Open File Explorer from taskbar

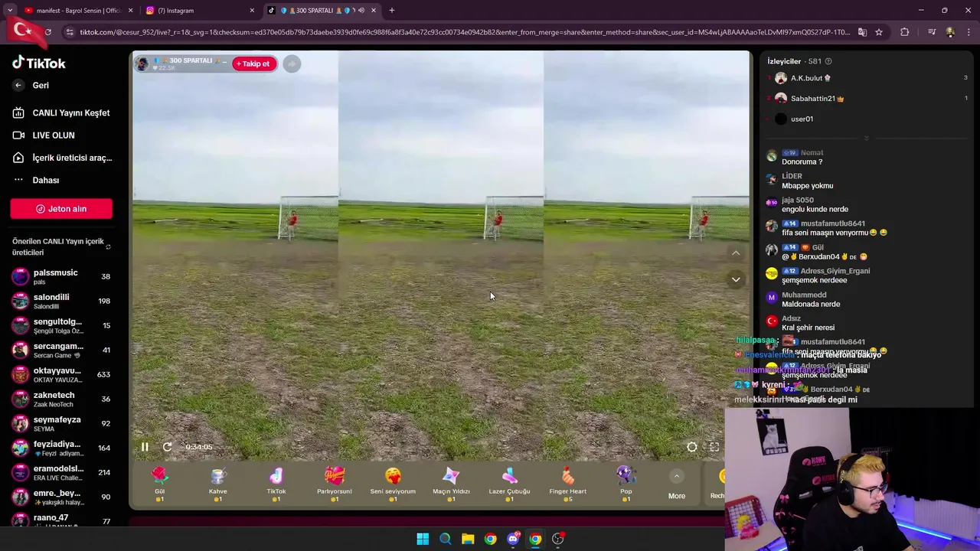pyautogui.click(x=468, y=539)
